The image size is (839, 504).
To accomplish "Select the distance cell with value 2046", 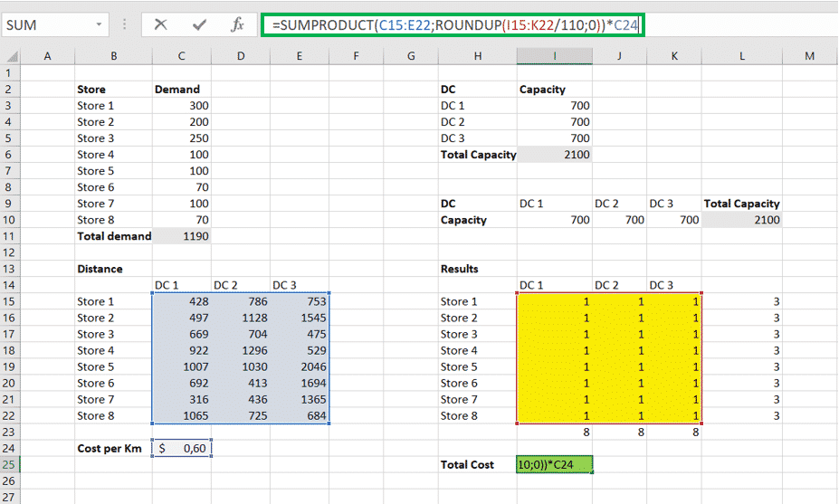I will point(301,366).
